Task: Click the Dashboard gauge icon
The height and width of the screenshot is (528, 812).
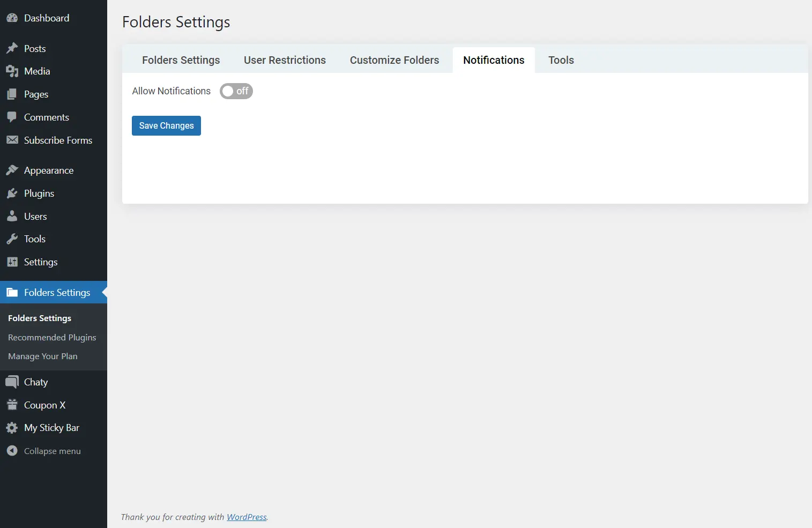Action: 12,18
